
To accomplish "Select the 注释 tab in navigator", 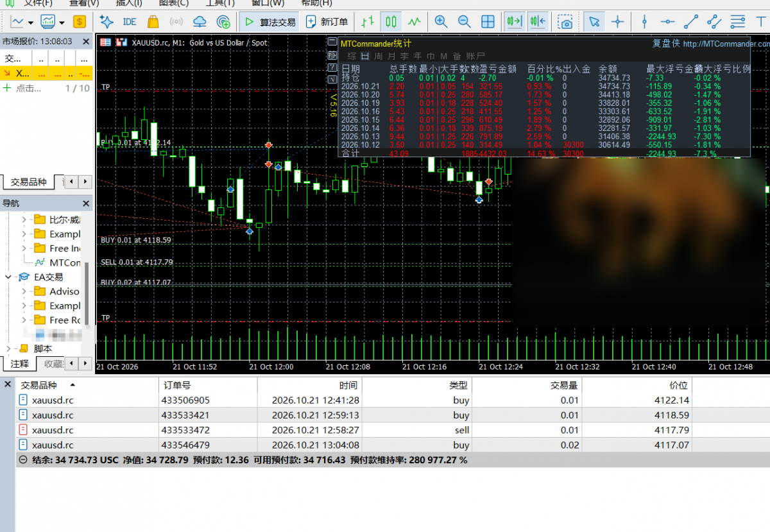I will pyautogui.click(x=19, y=364).
